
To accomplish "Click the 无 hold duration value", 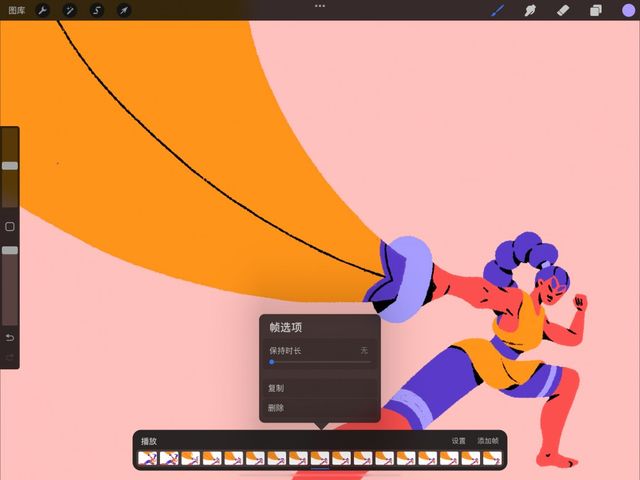I will (x=364, y=350).
